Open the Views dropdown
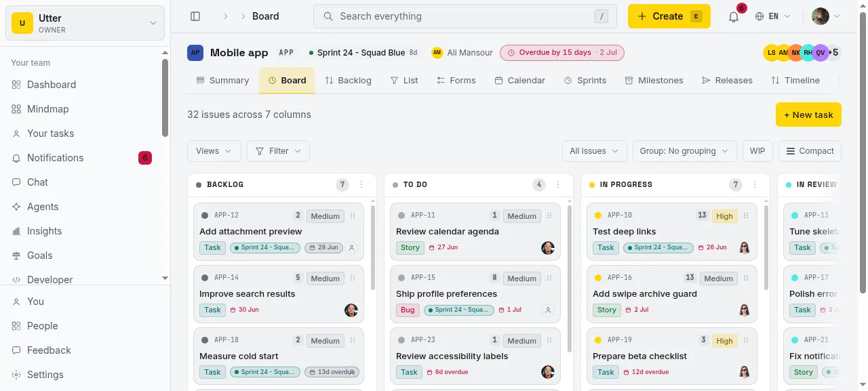The image size is (868, 391). (214, 151)
